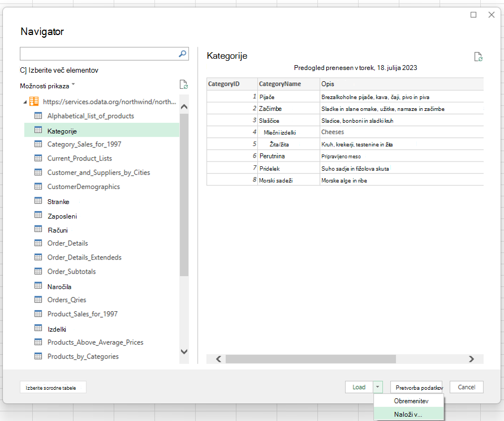Click the table icon next to Category_Sales_for_1997

[38, 144]
